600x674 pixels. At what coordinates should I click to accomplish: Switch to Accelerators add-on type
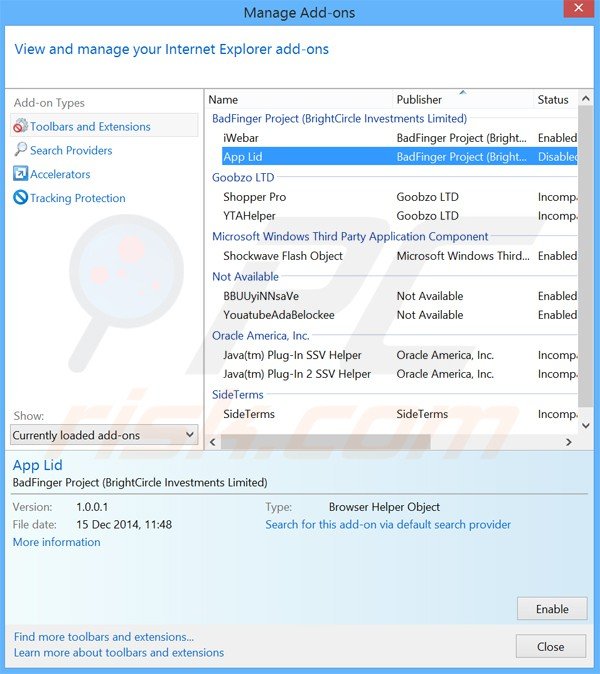[60, 174]
